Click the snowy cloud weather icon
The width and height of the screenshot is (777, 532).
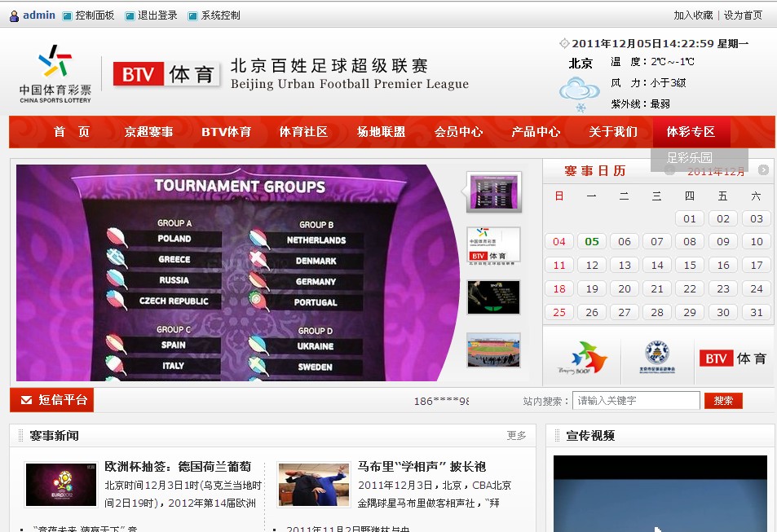[x=579, y=94]
